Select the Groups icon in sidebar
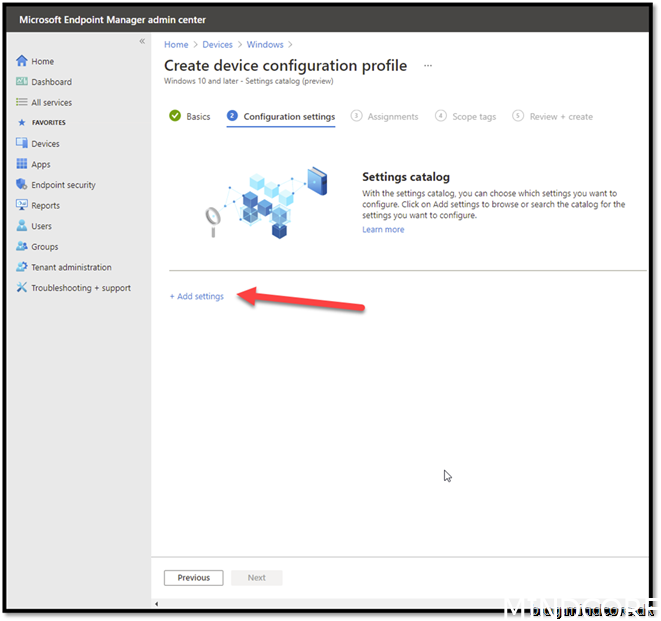661x621 pixels. click(x=22, y=247)
